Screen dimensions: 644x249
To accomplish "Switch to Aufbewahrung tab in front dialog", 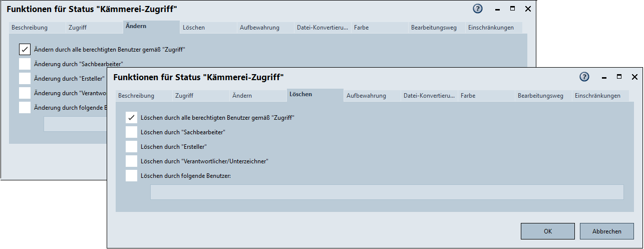I will pos(366,96).
